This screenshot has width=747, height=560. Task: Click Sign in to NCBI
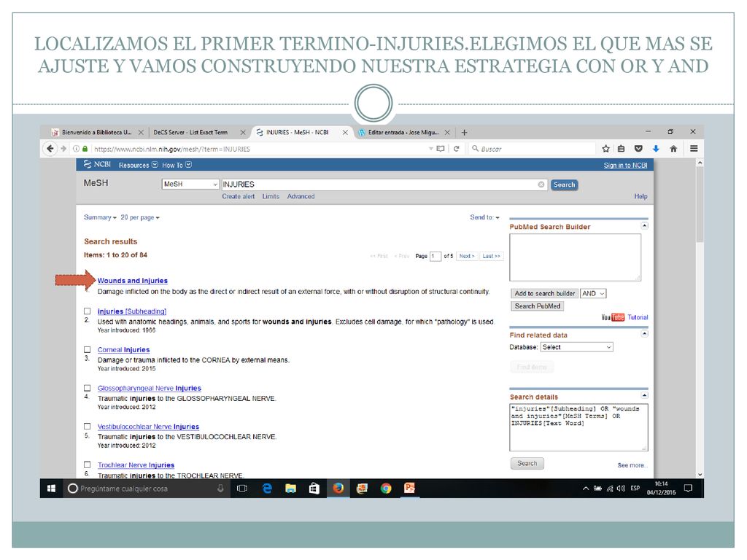coord(625,166)
